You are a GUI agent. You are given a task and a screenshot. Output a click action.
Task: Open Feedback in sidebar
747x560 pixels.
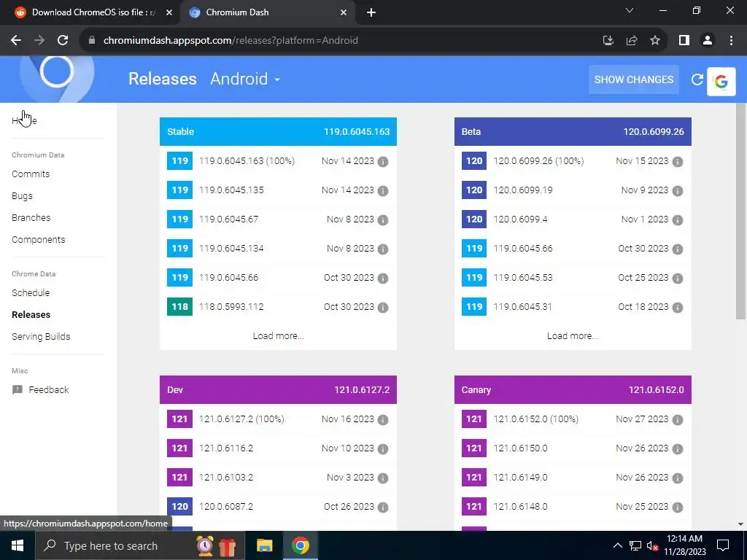pyautogui.click(x=41, y=390)
